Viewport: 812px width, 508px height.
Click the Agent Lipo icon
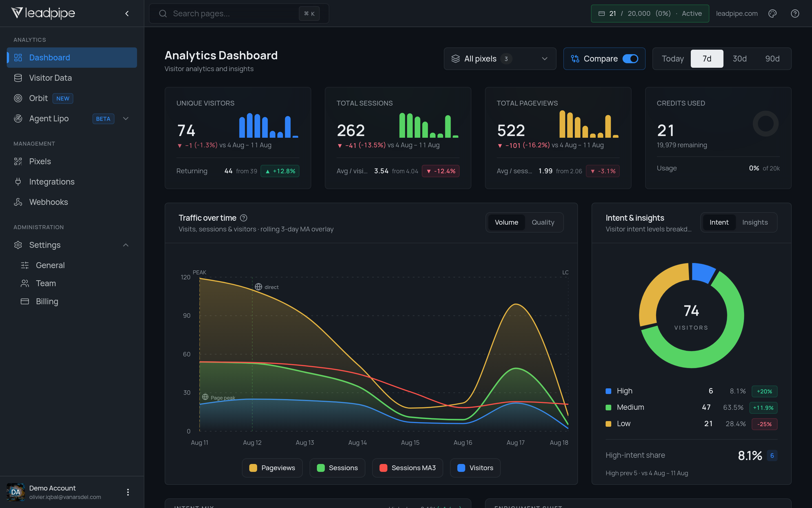(x=18, y=119)
